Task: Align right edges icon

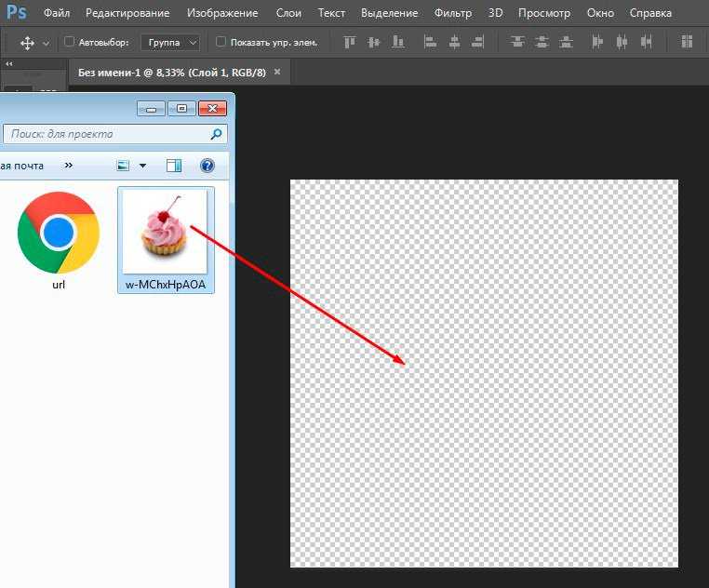Action: click(477, 42)
